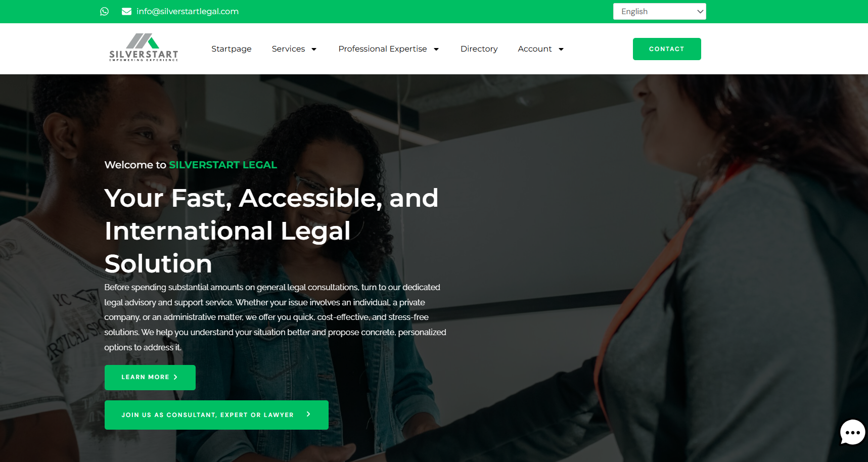Click the SILVERSTART LEGAL green heading text
868x462 pixels.
(223, 165)
